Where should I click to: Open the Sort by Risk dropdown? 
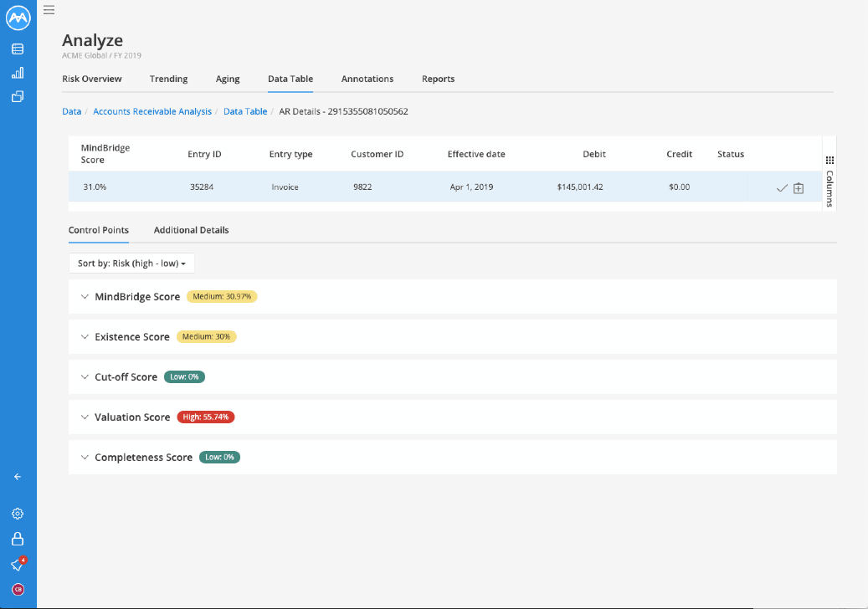coord(131,264)
